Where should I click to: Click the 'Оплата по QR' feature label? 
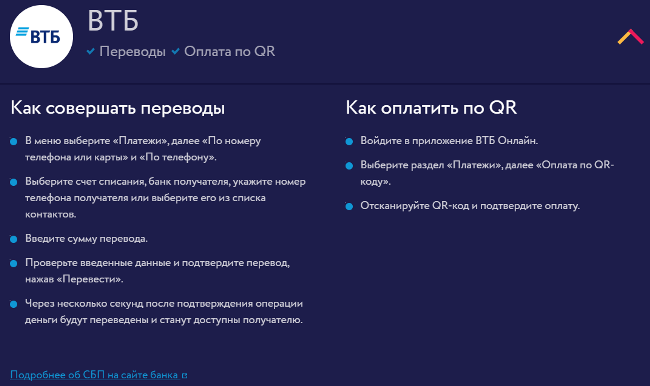coord(230,51)
